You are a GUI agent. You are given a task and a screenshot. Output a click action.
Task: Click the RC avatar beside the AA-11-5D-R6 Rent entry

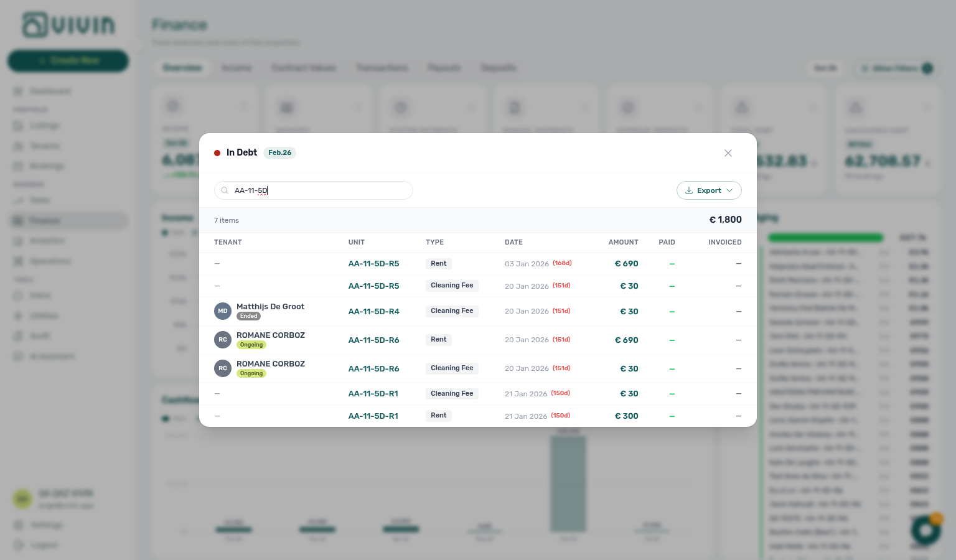pyautogui.click(x=223, y=340)
